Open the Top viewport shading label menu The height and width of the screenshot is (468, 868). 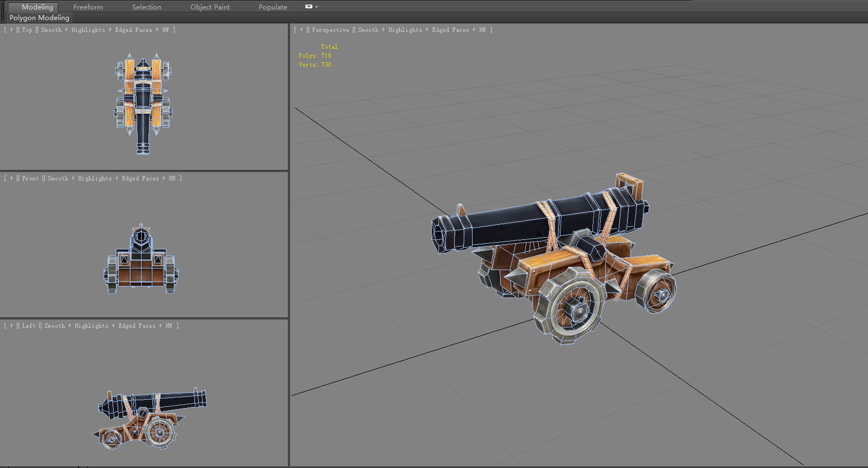[x=105, y=30]
